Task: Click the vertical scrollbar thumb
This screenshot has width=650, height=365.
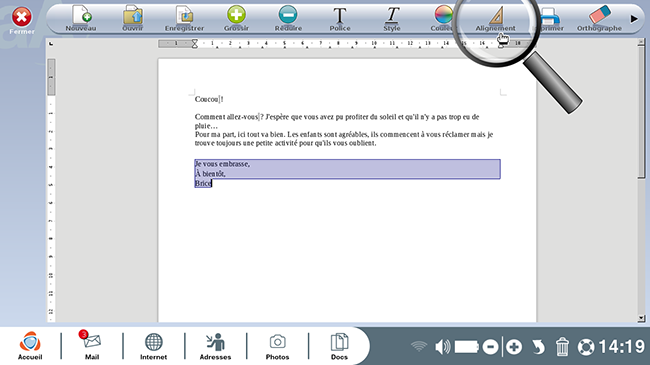Action: (641, 112)
